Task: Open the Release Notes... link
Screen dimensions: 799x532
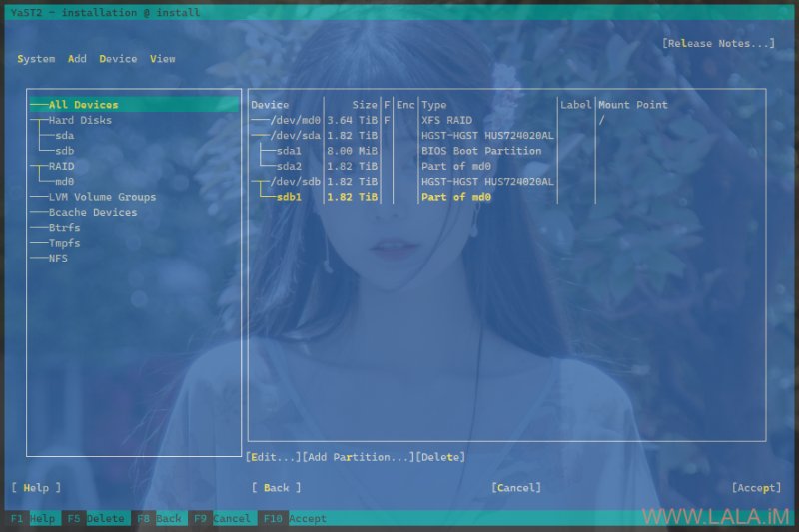Action: tap(718, 43)
